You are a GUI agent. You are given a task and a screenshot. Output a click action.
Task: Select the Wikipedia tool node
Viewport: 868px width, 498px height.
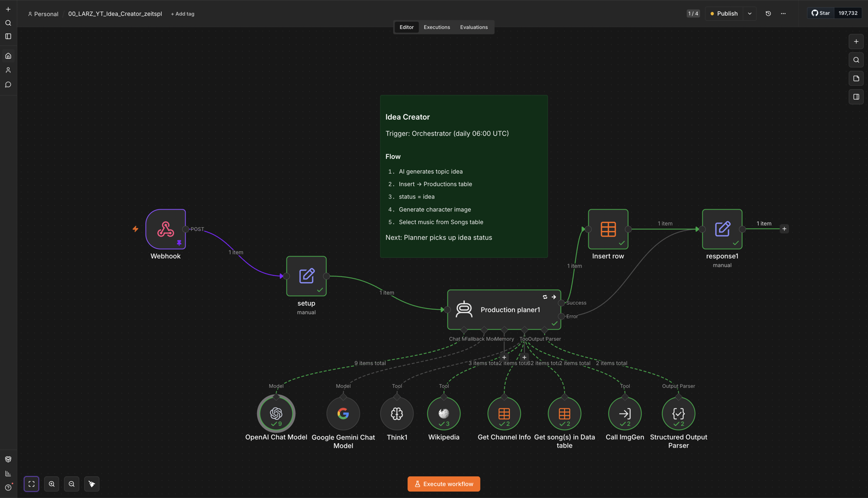click(x=444, y=413)
